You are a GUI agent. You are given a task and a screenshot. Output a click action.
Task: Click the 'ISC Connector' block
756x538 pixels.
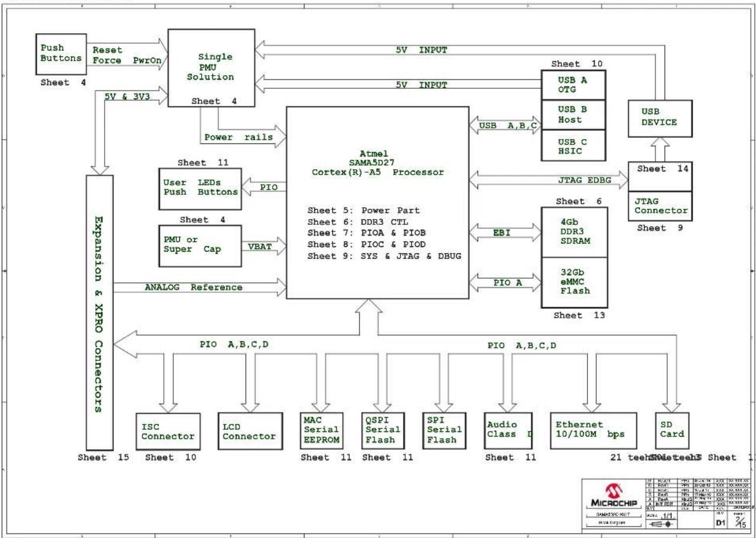click(167, 431)
